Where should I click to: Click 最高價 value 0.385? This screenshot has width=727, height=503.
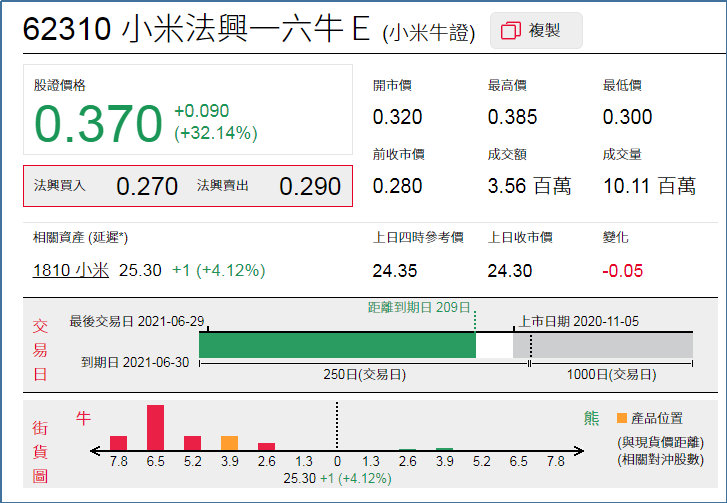click(x=512, y=117)
